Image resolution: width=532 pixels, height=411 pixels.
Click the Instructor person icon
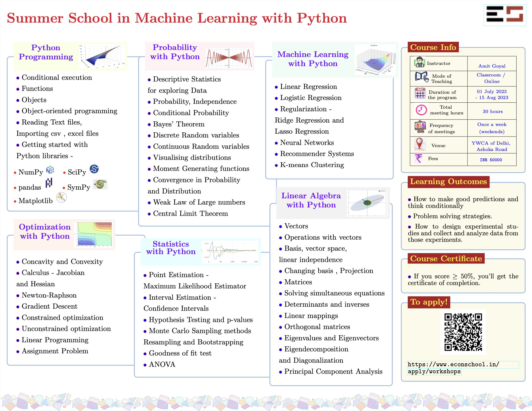419,62
